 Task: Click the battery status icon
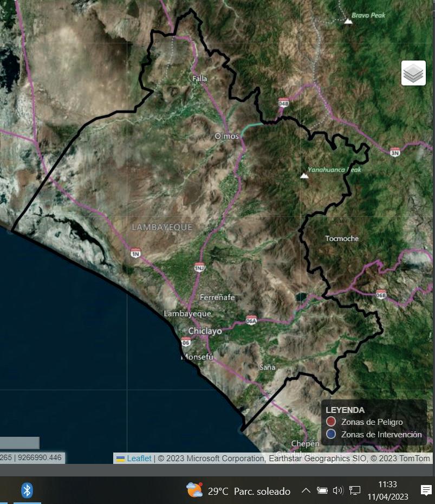322,490
